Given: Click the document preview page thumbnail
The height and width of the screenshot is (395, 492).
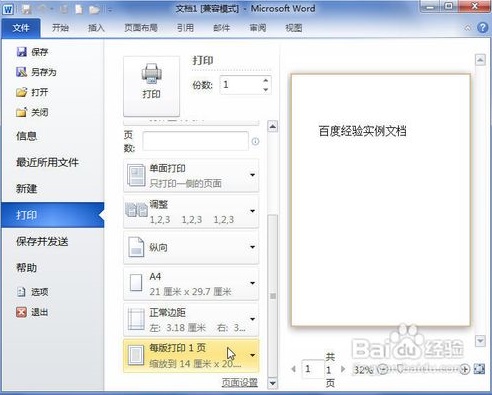Looking at the screenshot, I should point(381,200).
